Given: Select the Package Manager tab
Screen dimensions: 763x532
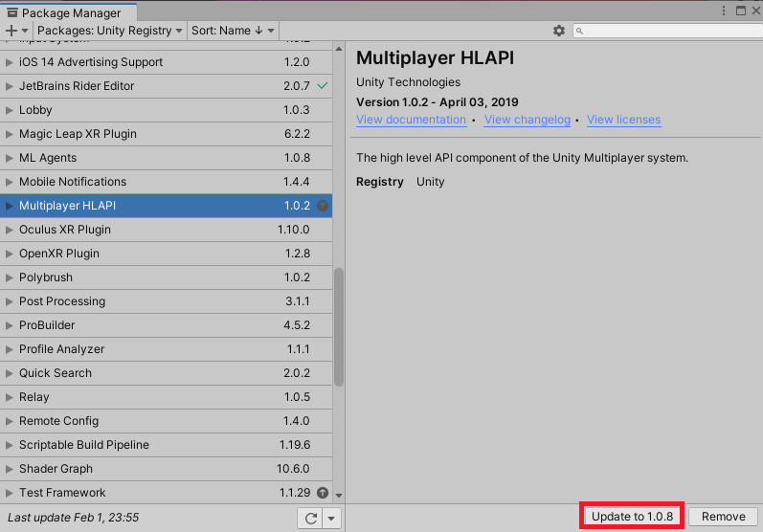Looking at the screenshot, I should [69, 12].
